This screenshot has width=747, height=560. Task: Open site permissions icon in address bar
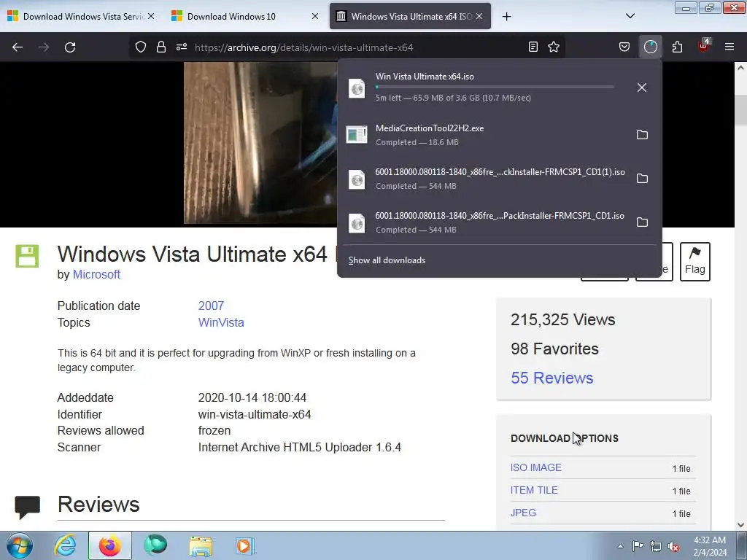(x=182, y=47)
